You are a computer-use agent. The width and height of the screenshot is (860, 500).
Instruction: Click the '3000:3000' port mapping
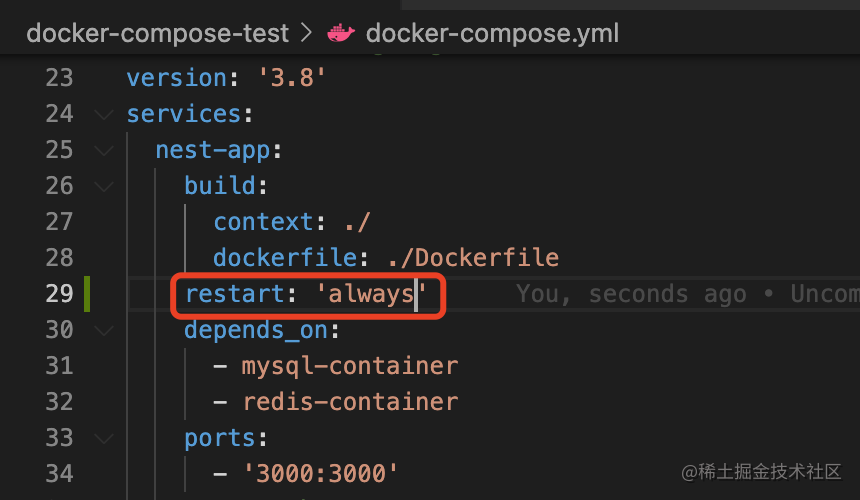[x=320, y=474]
